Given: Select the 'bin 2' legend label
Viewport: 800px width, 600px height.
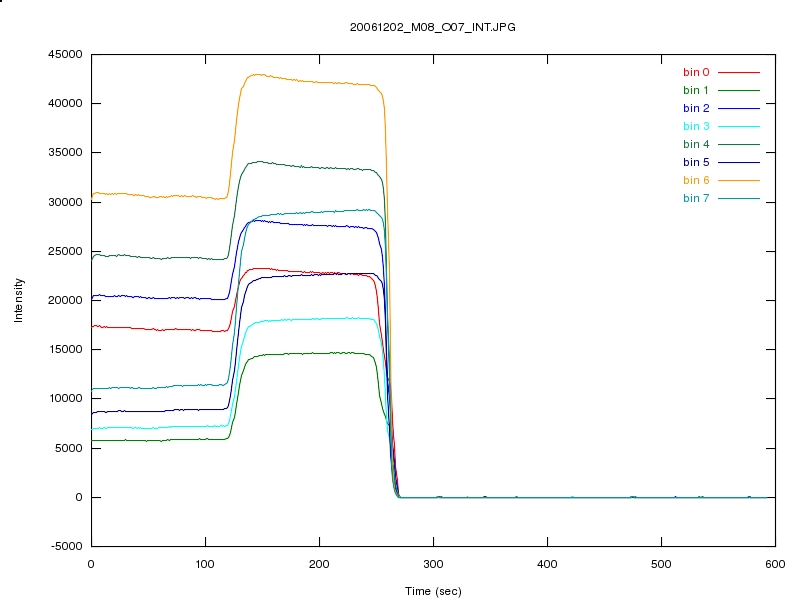Looking at the screenshot, I should [696, 108].
